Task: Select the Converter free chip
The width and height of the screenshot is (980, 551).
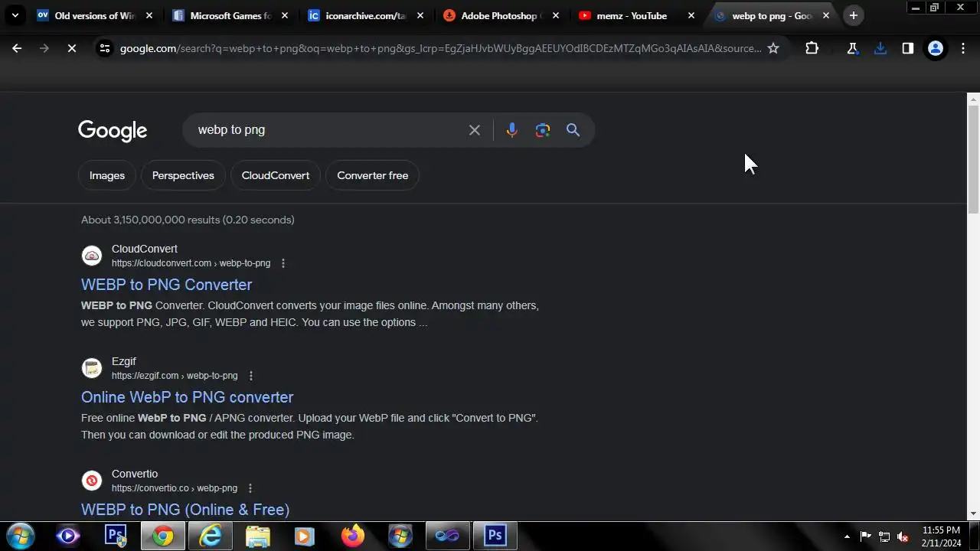Action: tap(373, 175)
